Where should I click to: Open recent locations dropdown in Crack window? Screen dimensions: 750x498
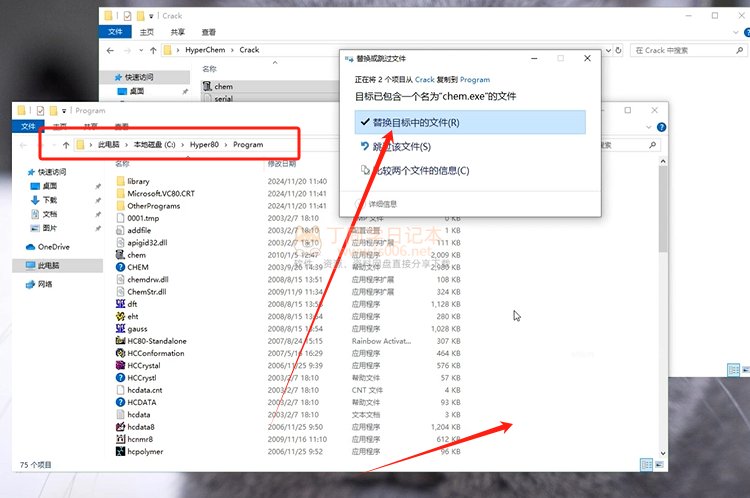[141, 50]
